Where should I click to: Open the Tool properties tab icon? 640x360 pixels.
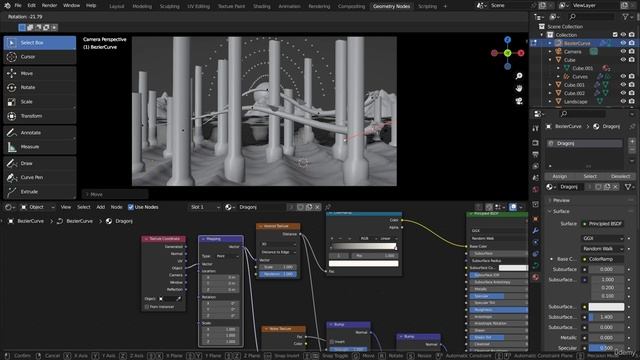(x=536, y=129)
